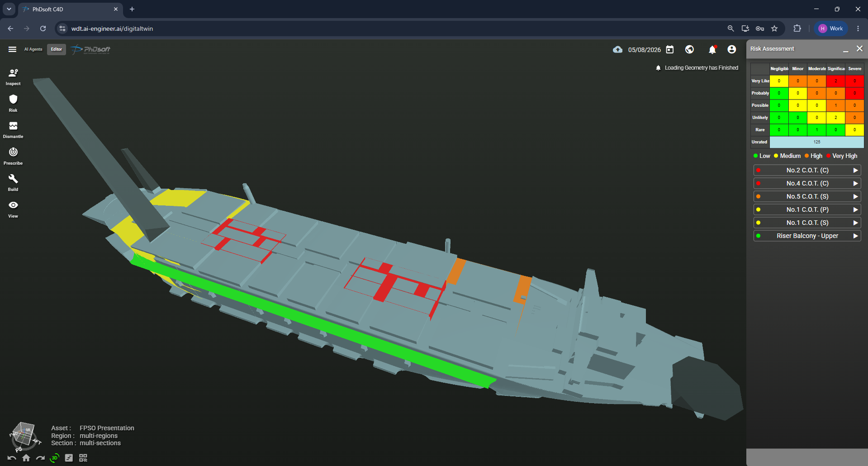Click the Work profile button in Chrome
The width and height of the screenshot is (868, 466).
(831, 29)
